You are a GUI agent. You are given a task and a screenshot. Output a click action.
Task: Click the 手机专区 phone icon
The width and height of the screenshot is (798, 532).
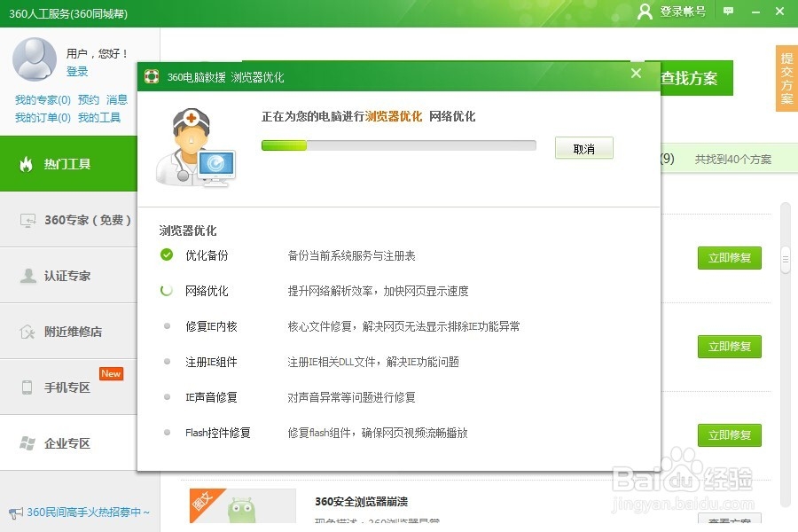(x=27, y=387)
